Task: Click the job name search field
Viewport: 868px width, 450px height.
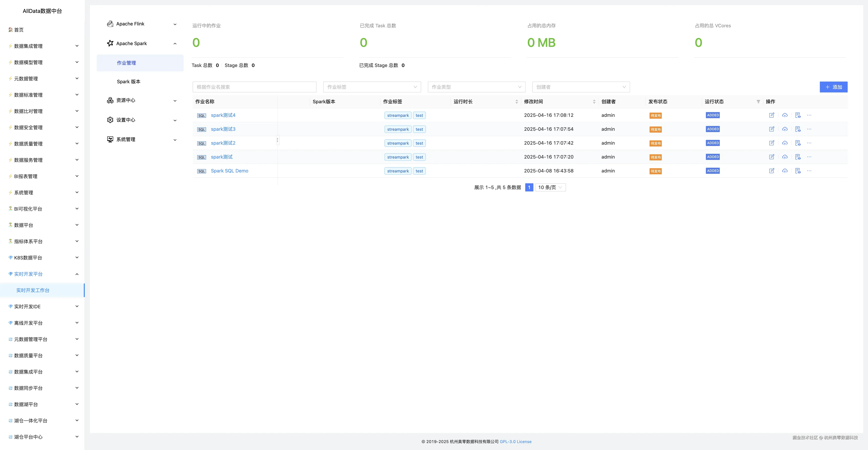Action: coord(254,87)
